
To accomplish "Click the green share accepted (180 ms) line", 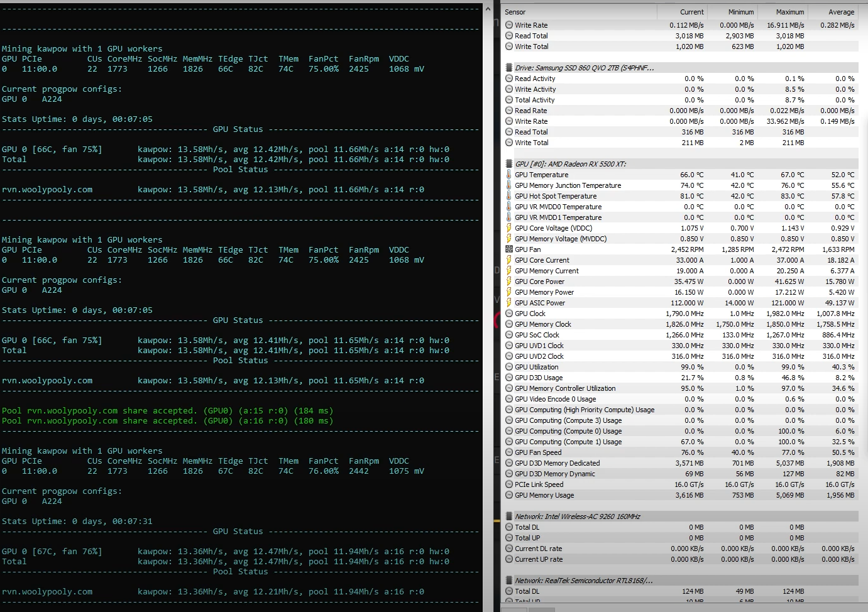I will [x=167, y=421].
